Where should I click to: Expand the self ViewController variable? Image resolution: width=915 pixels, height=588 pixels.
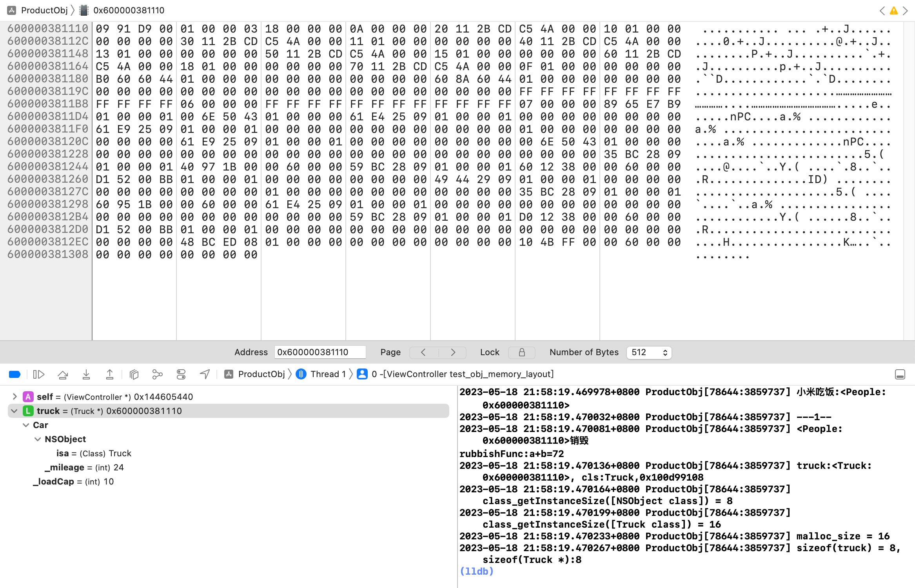tap(15, 397)
